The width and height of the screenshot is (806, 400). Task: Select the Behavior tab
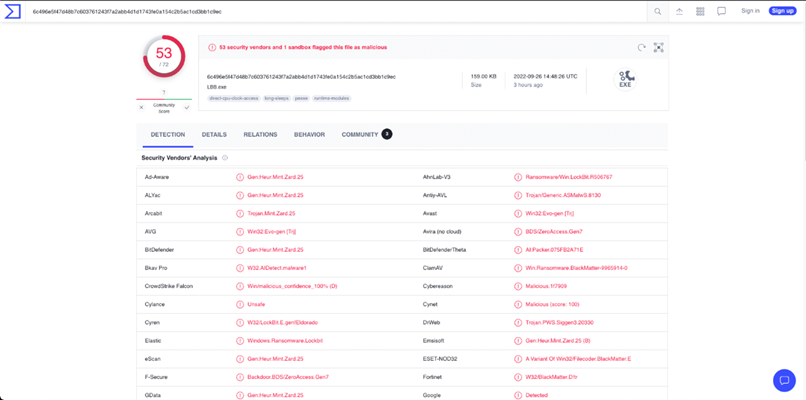click(x=309, y=134)
